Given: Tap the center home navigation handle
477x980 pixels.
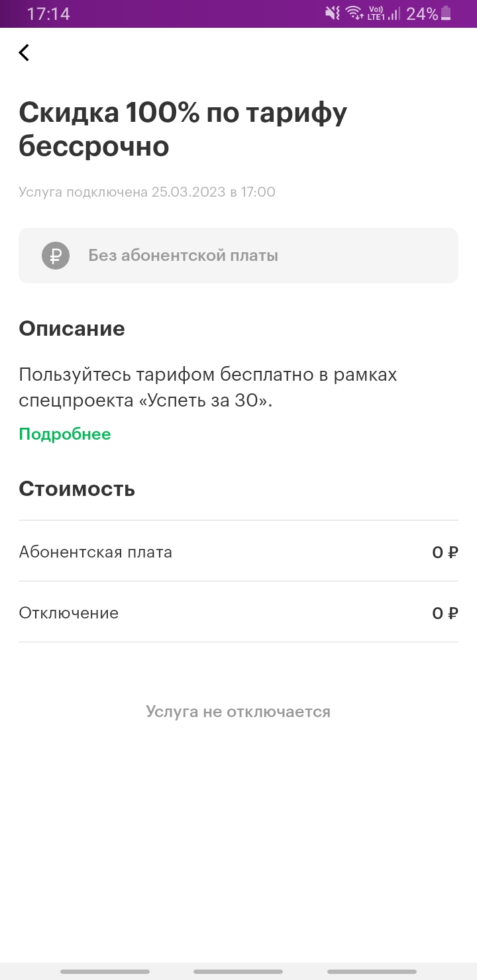Looking at the screenshot, I should coord(238,971).
